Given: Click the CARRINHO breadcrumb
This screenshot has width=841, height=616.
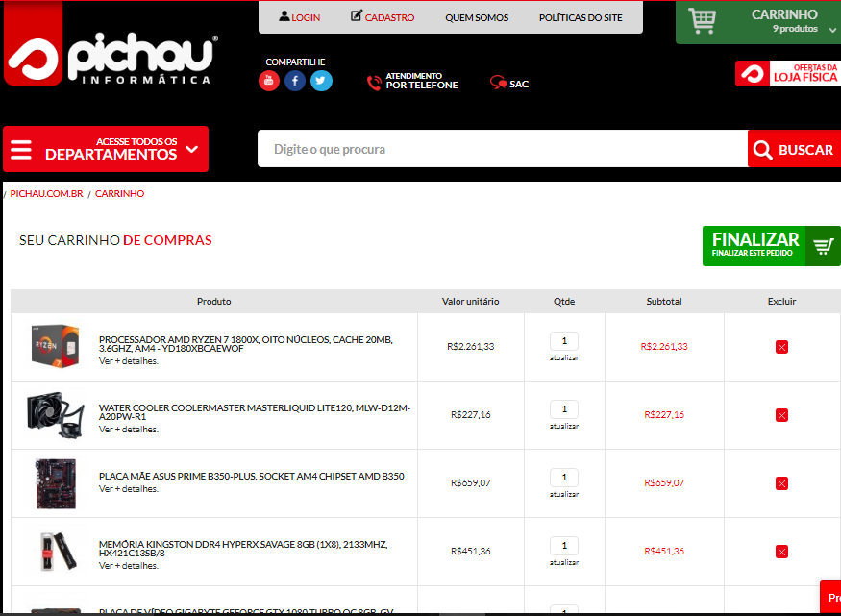Looking at the screenshot, I should (119, 193).
